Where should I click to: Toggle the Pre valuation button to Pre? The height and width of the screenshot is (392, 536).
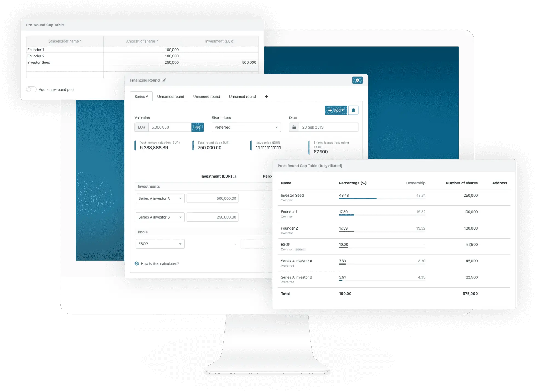tap(198, 127)
